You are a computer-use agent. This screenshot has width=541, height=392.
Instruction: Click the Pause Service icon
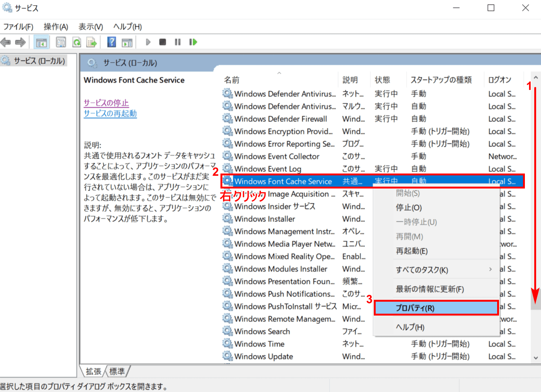(178, 42)
